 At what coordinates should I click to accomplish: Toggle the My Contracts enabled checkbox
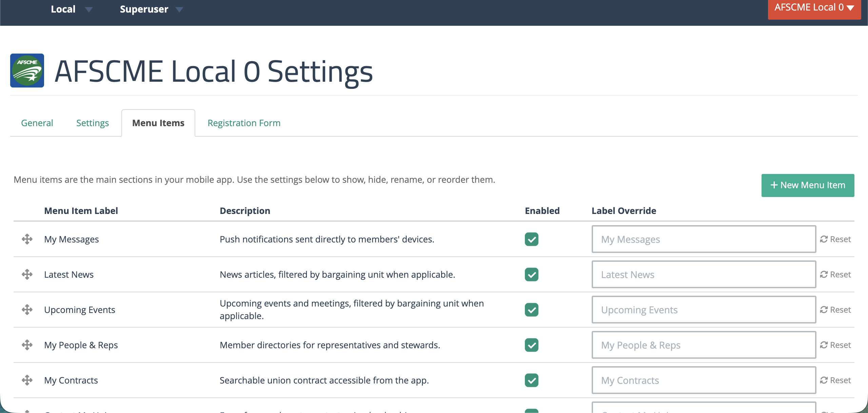point(532,380)
